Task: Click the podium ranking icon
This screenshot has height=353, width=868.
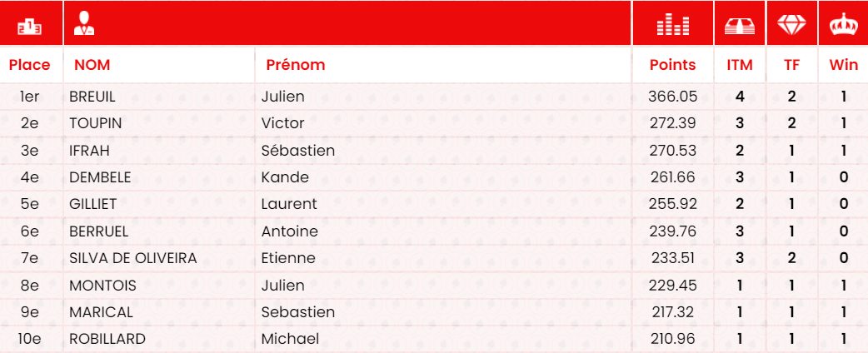Action: click(x=30, y=26)
